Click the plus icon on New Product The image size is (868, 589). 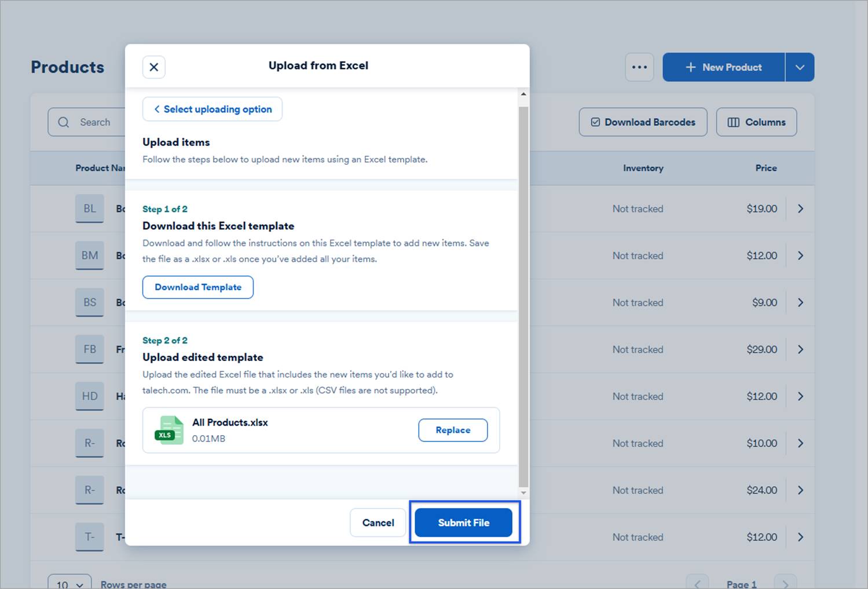point(690,67)
